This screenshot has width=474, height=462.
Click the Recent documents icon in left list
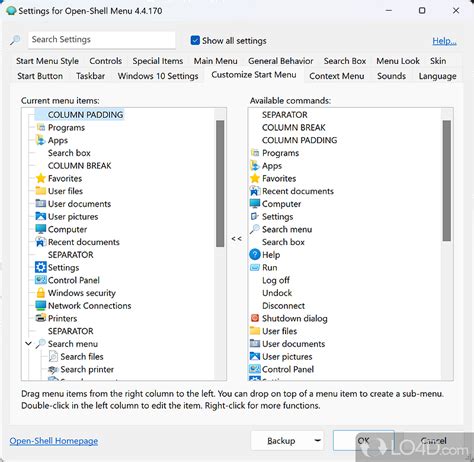(x=41, y=242)
